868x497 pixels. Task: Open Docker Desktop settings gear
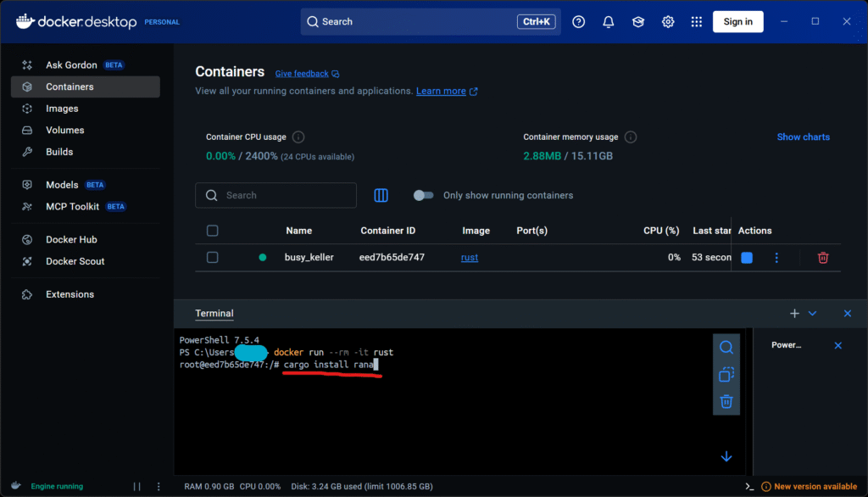[x=668, y=22]
